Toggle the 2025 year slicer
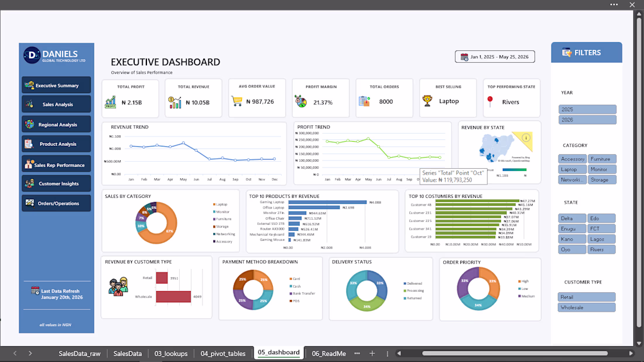 tap(587, 110)
